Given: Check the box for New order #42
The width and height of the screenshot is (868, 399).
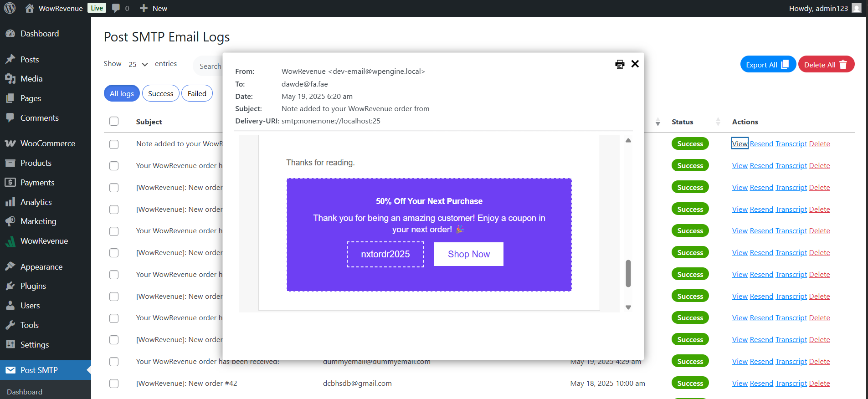Looking at the screenshot, I should (x=114, y=384).
